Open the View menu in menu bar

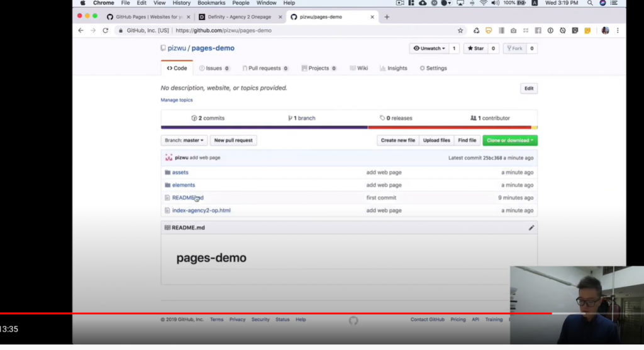159,3
